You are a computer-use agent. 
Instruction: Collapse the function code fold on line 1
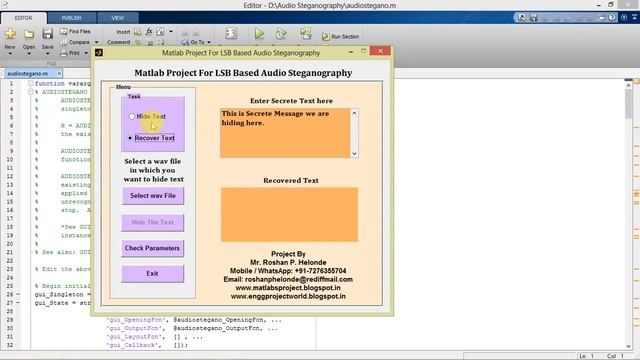(x=31, y=83)
